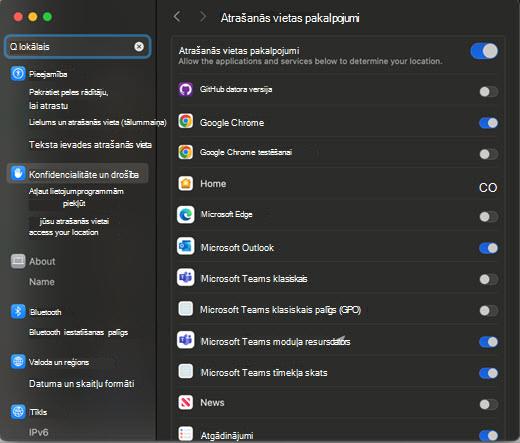Viewport: 520px width, 443px height.
Task: Enable location for Microsoft Teams klasiskais
Action: coord(489,279)
